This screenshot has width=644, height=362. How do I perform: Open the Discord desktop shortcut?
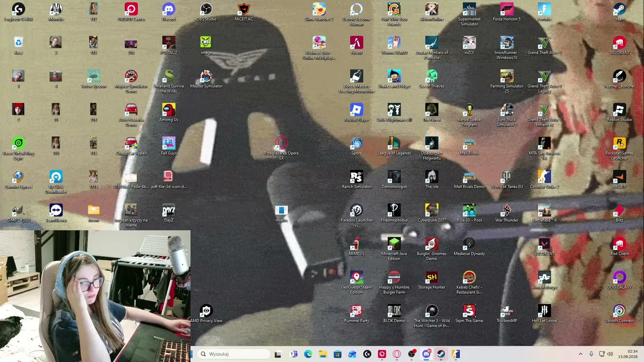tap(169, 12)
